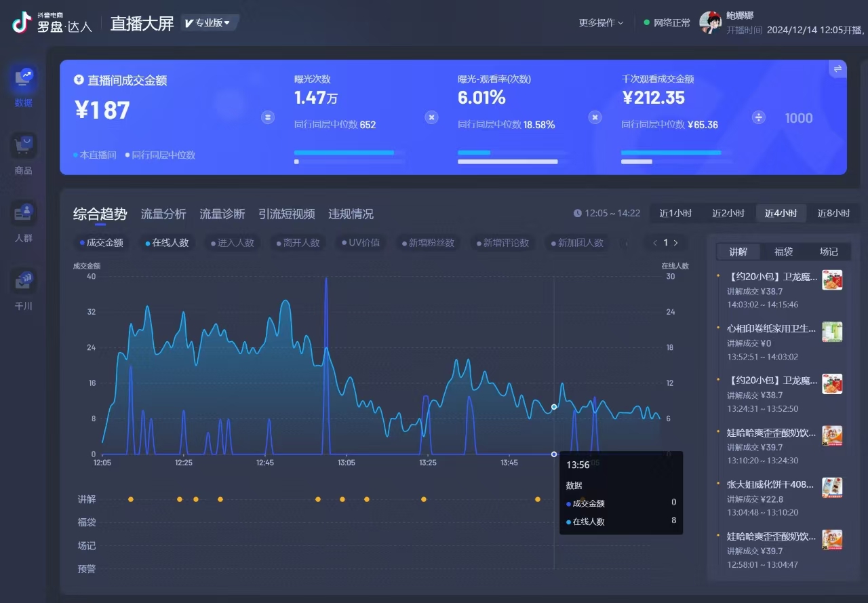Switch to the 流量分析 tab
The image size is (868, 603).
[163, 214]
